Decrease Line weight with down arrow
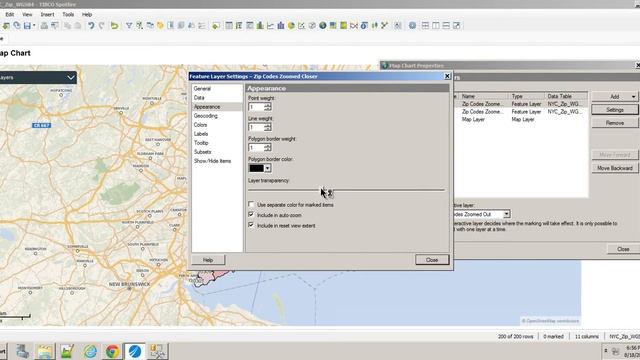 [268, 129]
